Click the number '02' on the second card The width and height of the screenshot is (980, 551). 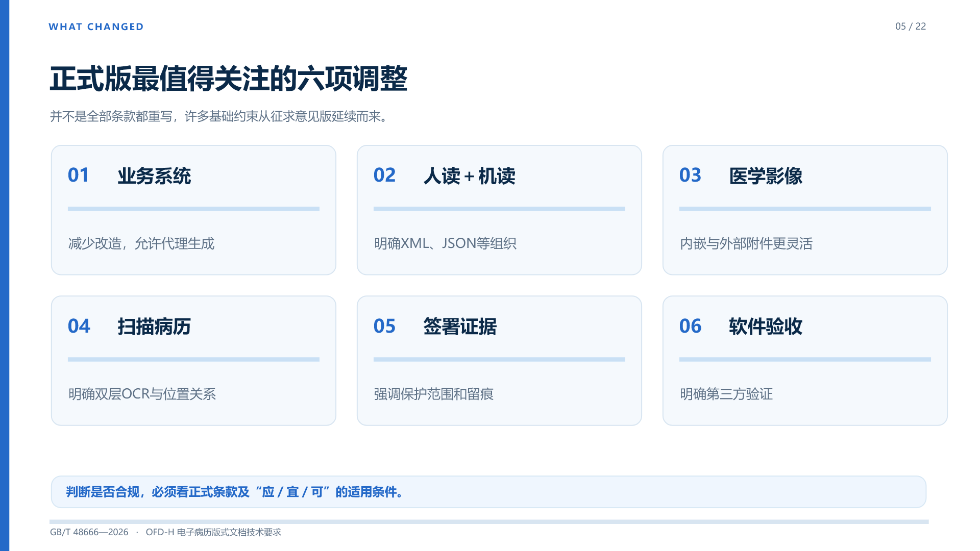pyautogui.click(x=384, y=176)
